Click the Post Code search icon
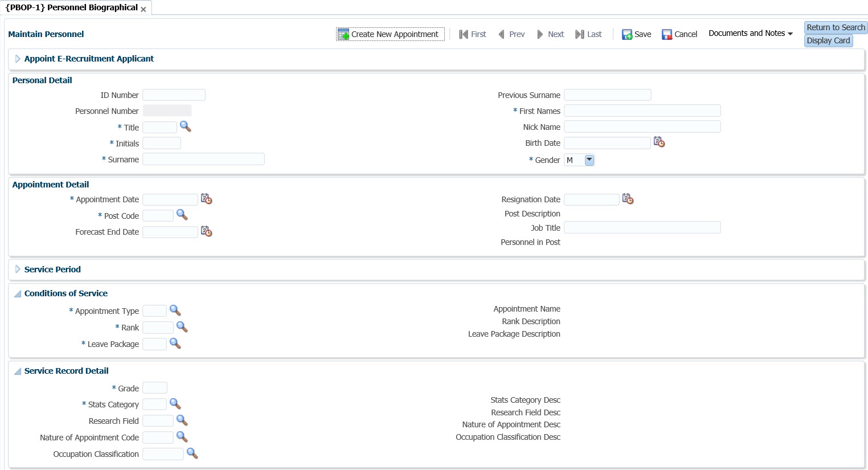868x470 pixels. tap(182, 215)
